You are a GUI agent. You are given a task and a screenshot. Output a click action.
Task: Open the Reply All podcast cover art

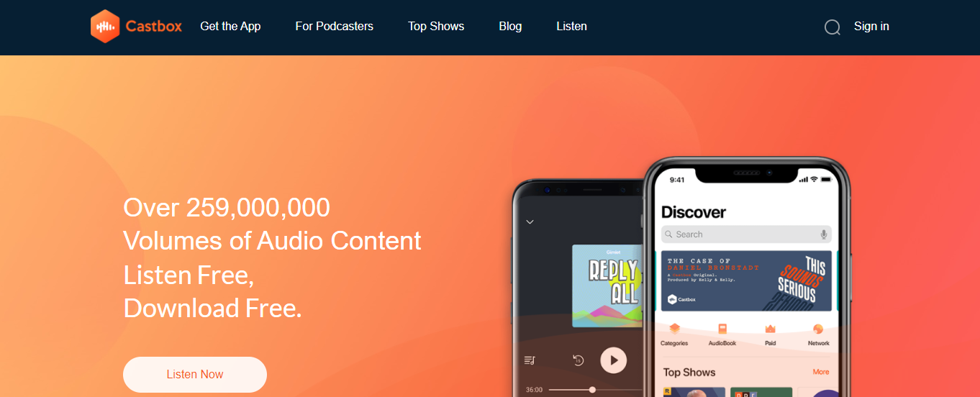point(606,286)
